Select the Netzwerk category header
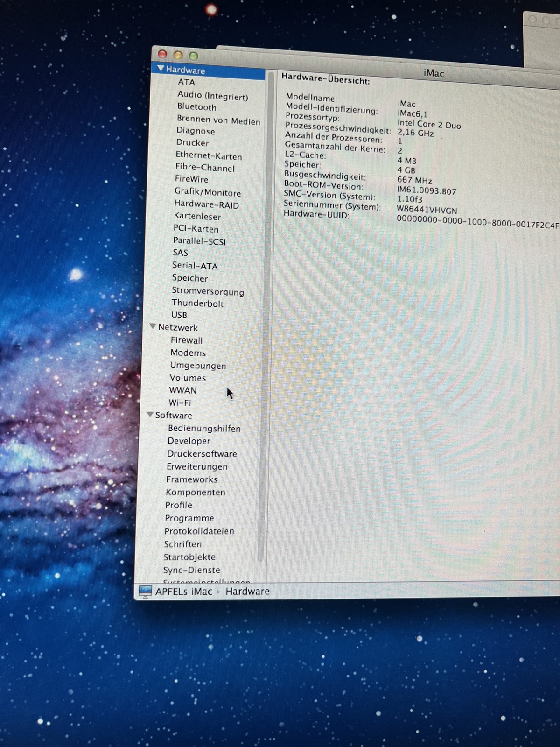The height and width of the screenshot is (747, 560). [x=178, y=327]
